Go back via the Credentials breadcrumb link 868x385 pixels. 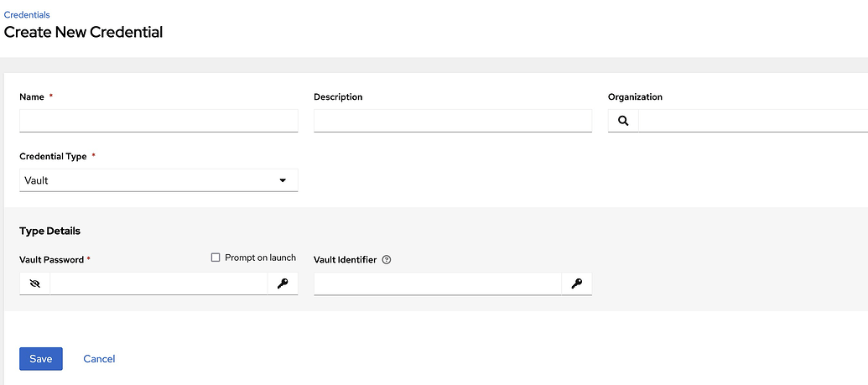pos(27,15)
